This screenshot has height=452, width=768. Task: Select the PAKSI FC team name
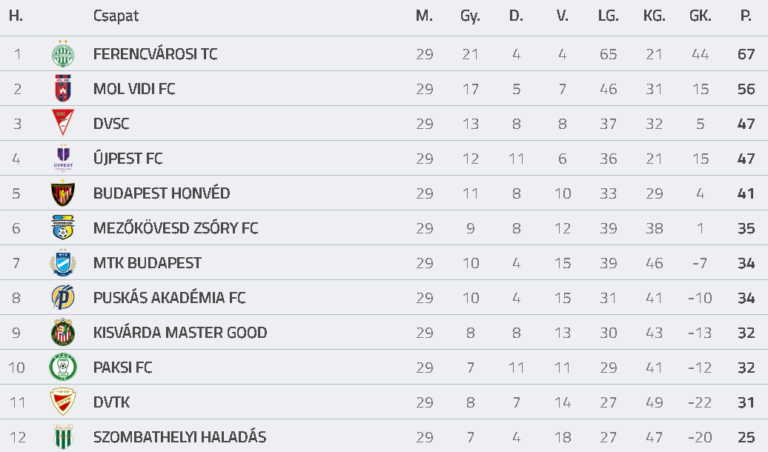pyautogui.click(x=122, y=367)
